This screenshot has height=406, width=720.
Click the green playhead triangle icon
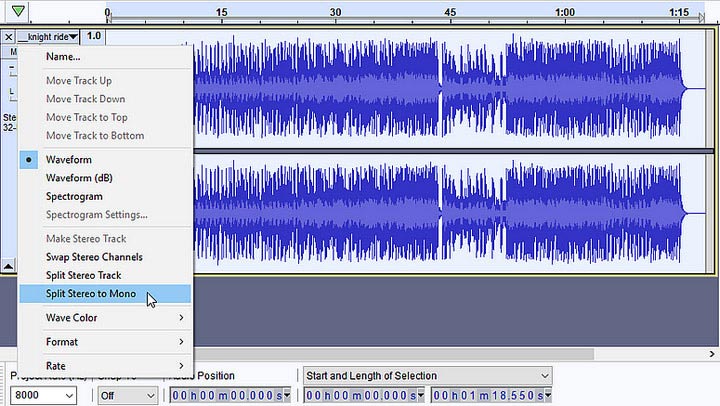pos(18,11)
